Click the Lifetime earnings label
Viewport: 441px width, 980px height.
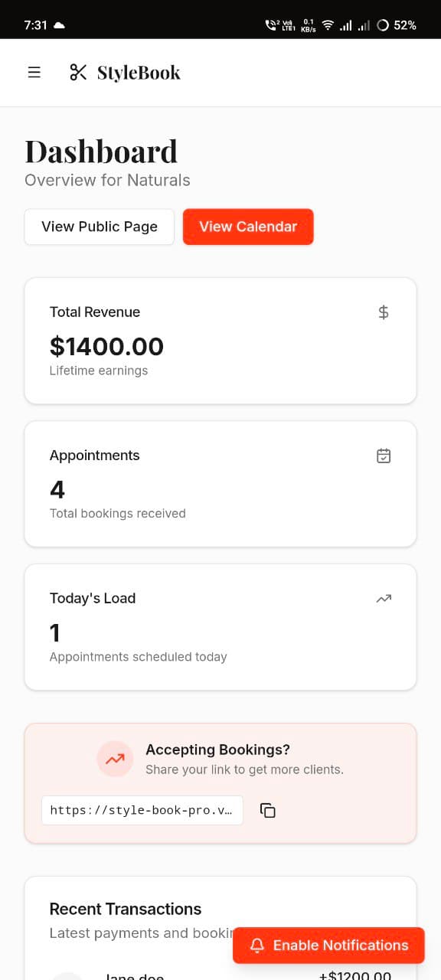pos(99,371)
